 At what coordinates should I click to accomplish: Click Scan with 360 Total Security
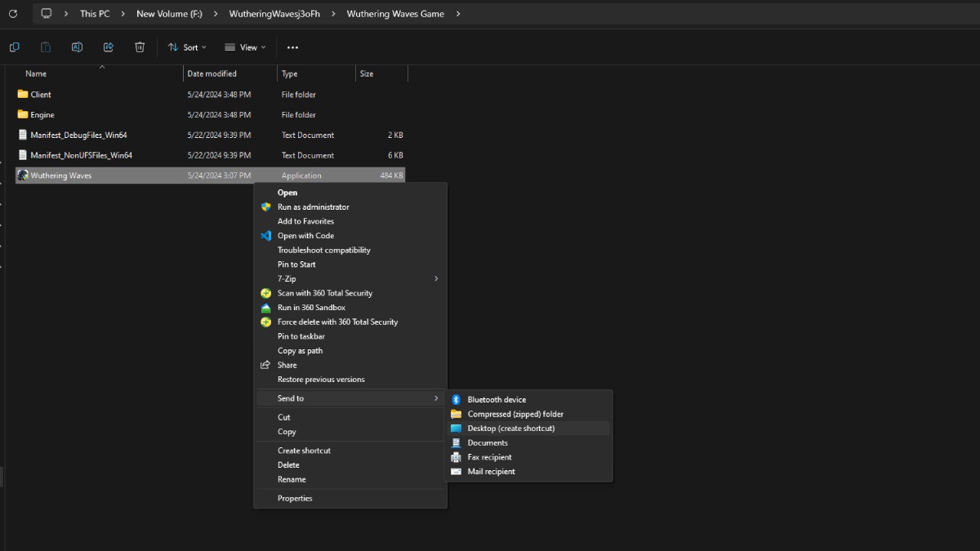[x=324, y=293]
